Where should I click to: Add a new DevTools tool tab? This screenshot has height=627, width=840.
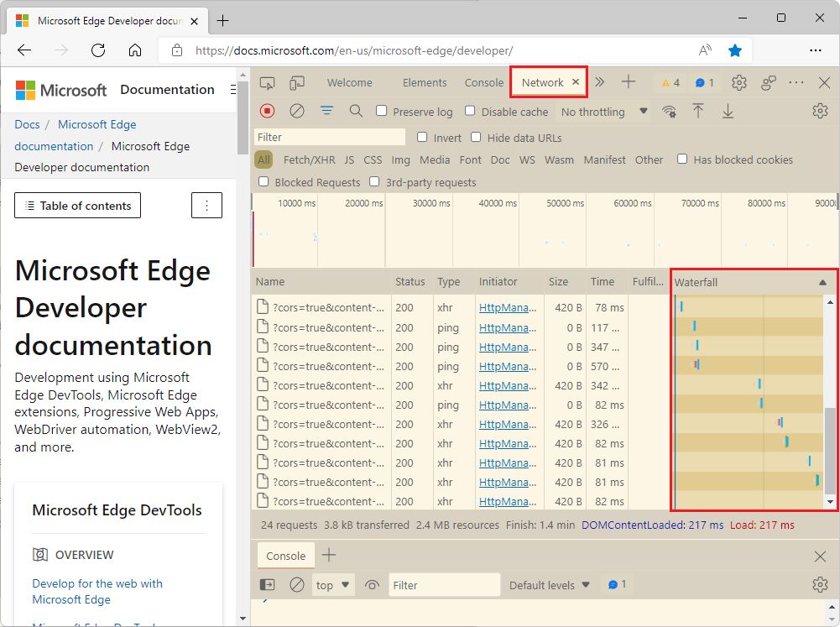pos(629,82)
